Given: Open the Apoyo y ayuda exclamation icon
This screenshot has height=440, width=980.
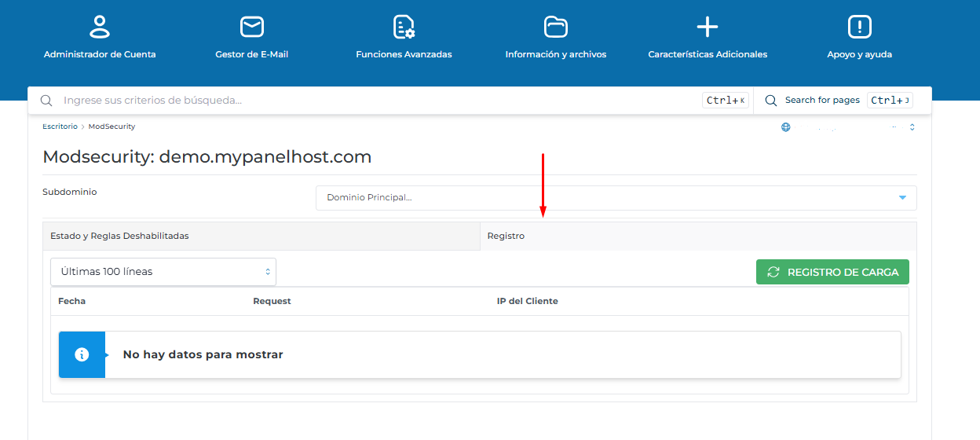Looking at the screenshot, I should [859, 27].
